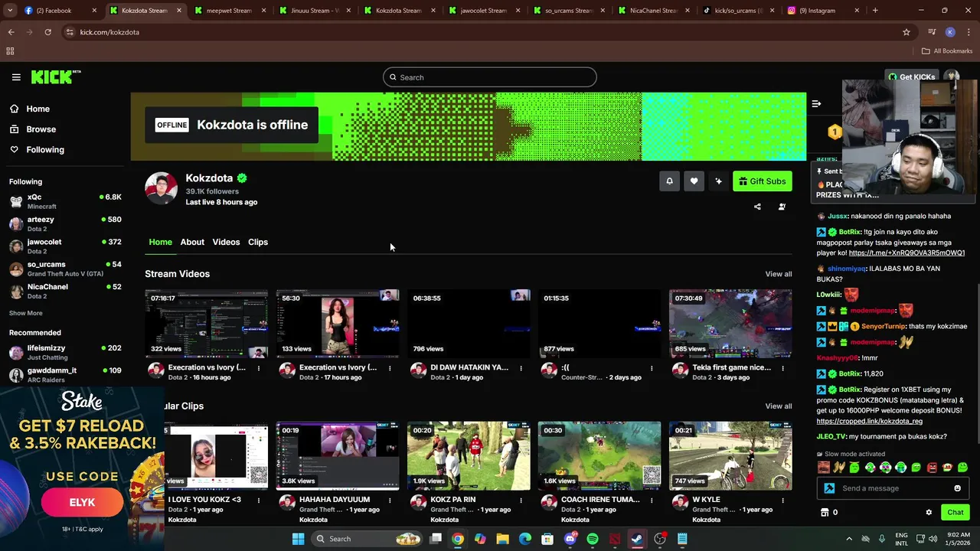980x551 pixels.
Task: Open All Bookmarks folder
Action: 947,51
